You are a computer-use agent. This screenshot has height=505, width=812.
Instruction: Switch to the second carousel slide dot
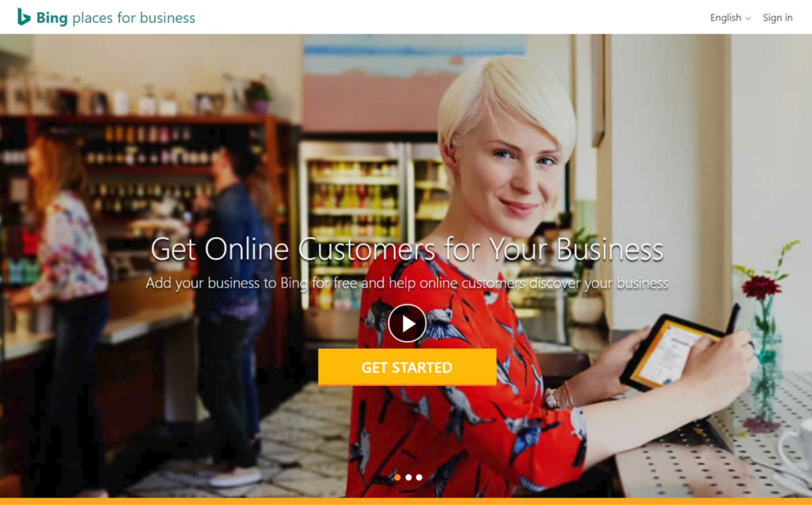pos(408,477)
